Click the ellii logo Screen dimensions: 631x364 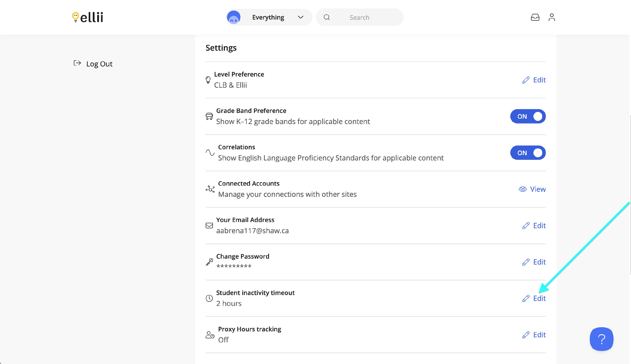[87, 17]
